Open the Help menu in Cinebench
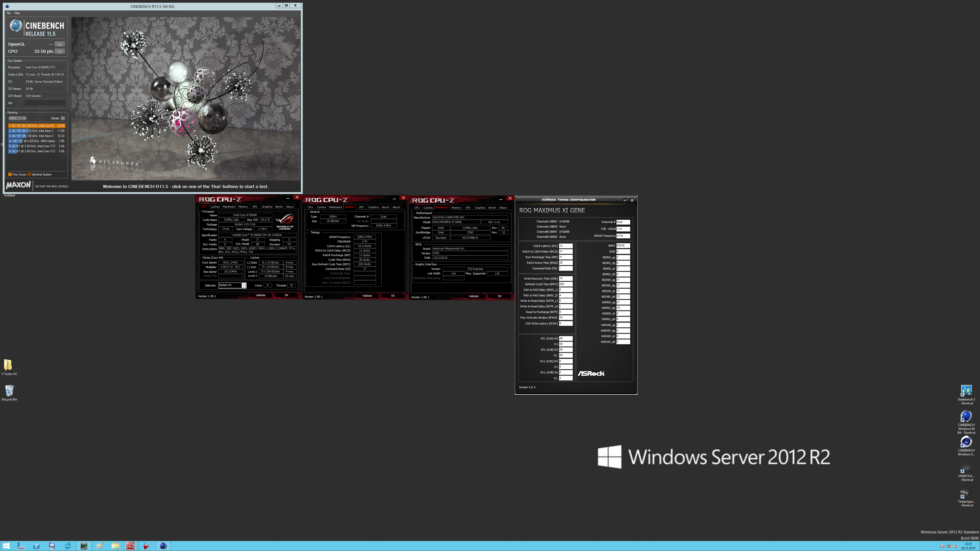This screenshot has height=551, width=980. point(17,13)
